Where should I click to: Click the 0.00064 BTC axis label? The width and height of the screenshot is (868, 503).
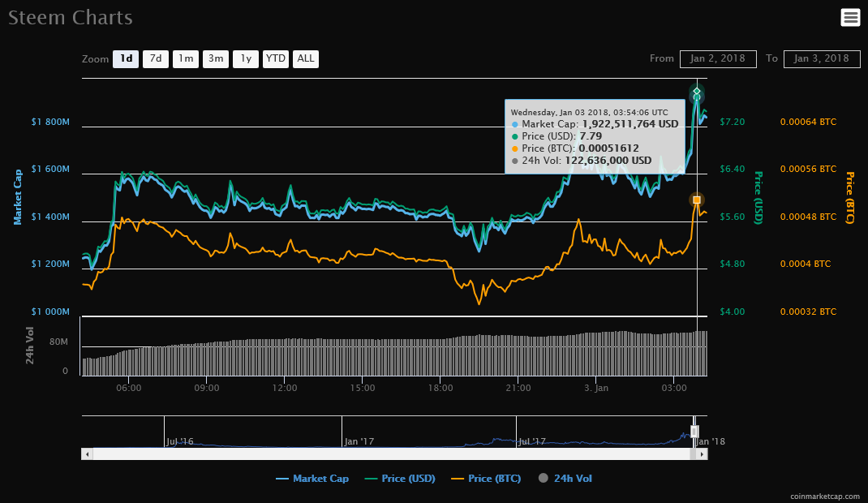pos(808,122)
